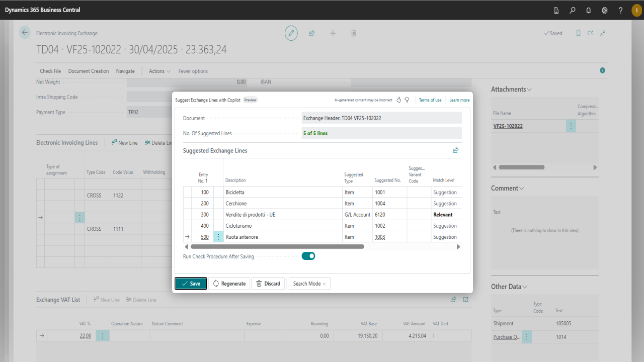Click the Attachments horizontal scrollbar thumb
This screenshot has width=644, height=362.
[x=521, y=167]
